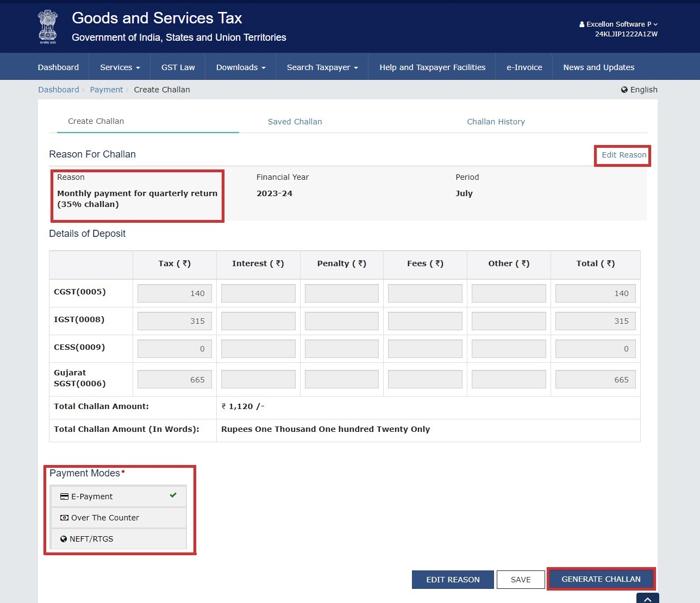
Task: Click the Dashboard breadcrumb link
Action: pos(59,90)
